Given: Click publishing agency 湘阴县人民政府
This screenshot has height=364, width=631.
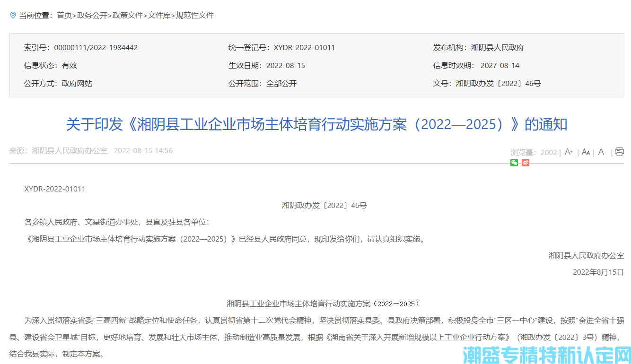Looking at the screenshot, I should [497, 48].
